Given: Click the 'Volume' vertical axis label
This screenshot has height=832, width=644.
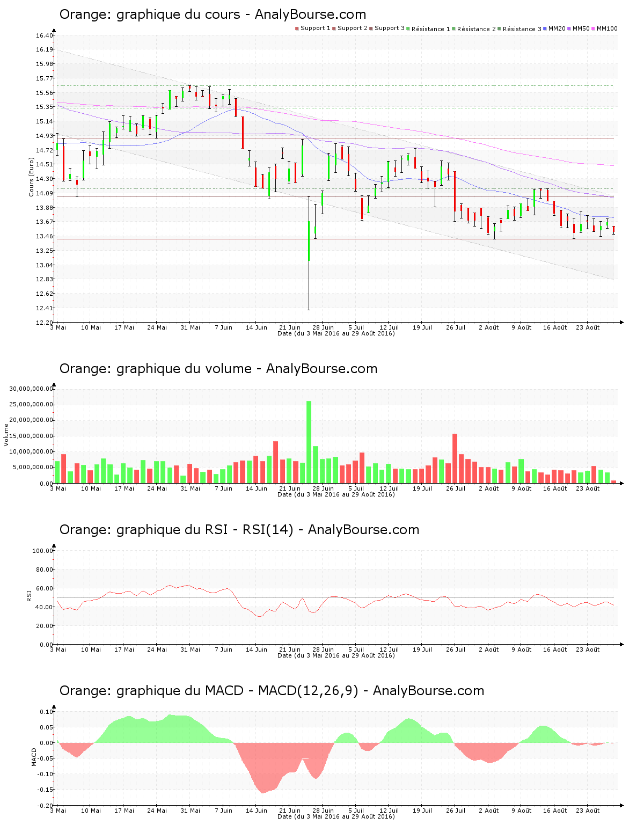Looking at the screenshot, I should point(6,435).
